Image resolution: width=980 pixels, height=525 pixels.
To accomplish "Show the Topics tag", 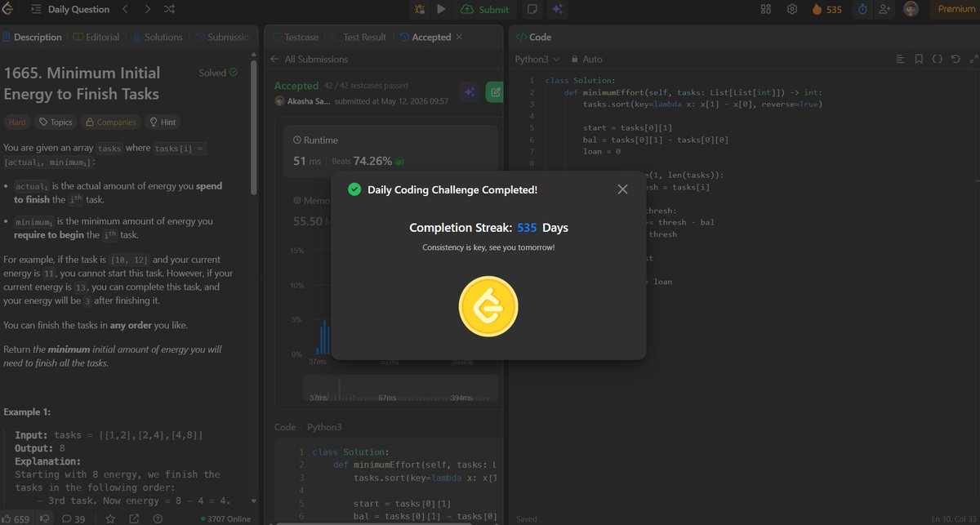I will click(x=56, y=122).
